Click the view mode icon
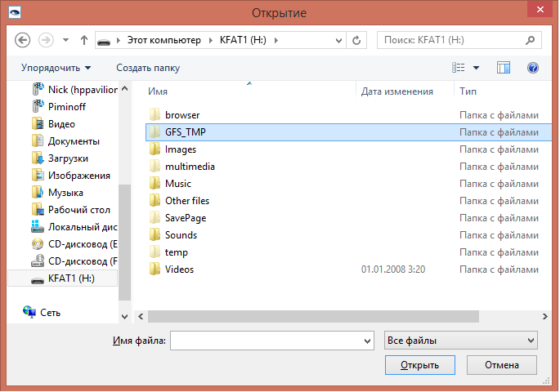This screenshot has width=560, height=392. click(x=459, y=68)
